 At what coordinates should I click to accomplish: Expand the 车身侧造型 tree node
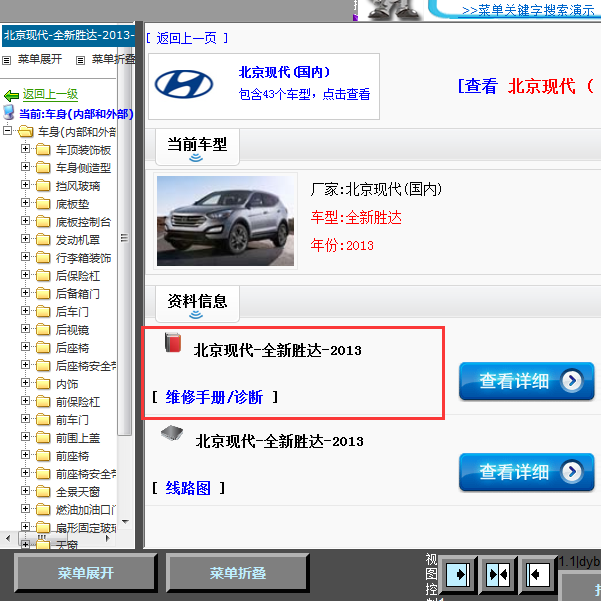[25, 167]
